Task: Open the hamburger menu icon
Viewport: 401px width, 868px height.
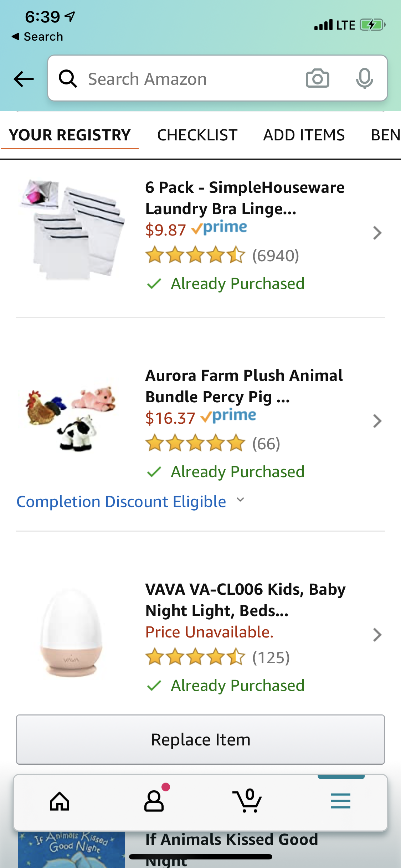Action: click(x=340, y=801)
